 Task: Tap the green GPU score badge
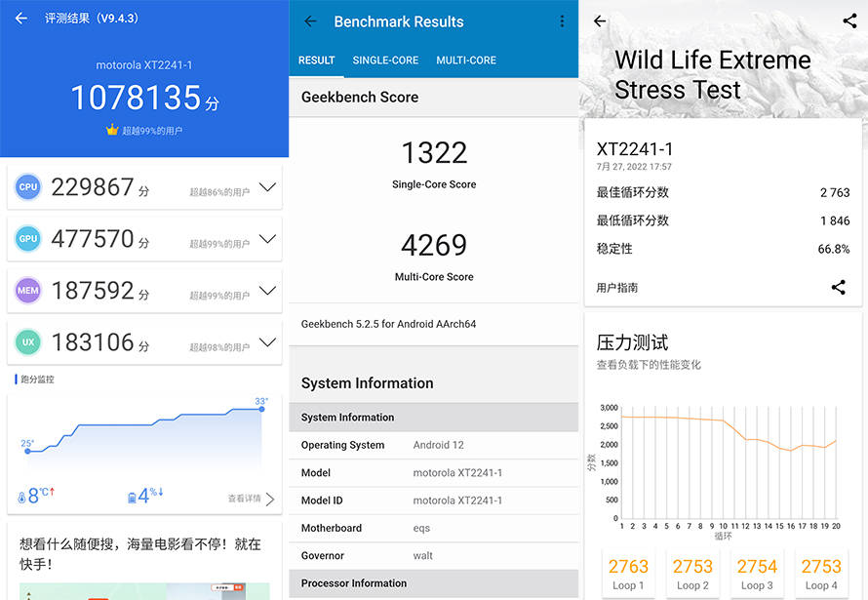(28, 239)
